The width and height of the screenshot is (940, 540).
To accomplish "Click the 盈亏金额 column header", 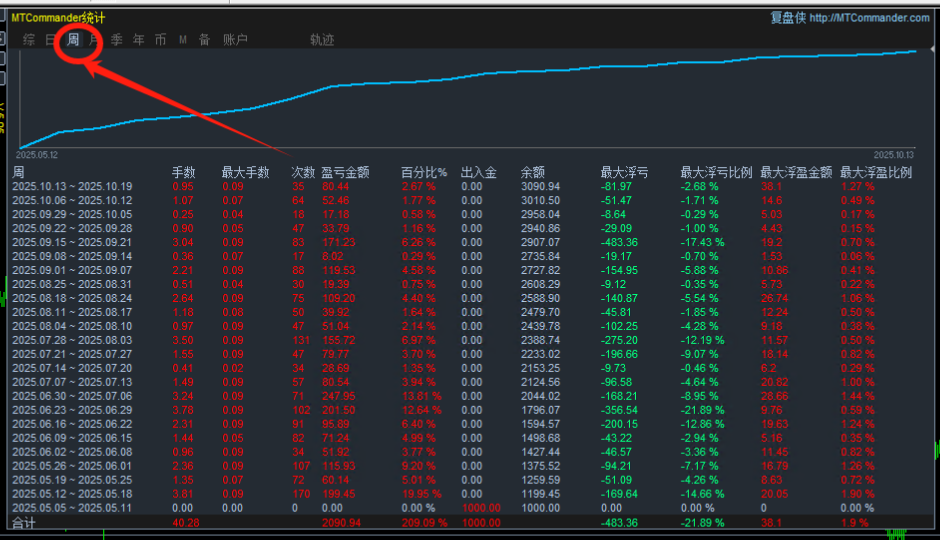I will (345, 172).
